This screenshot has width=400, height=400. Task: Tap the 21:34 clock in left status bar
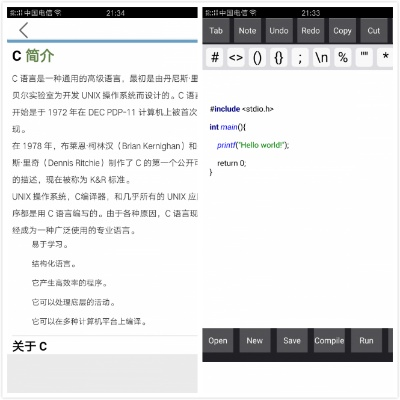[115, 13]
